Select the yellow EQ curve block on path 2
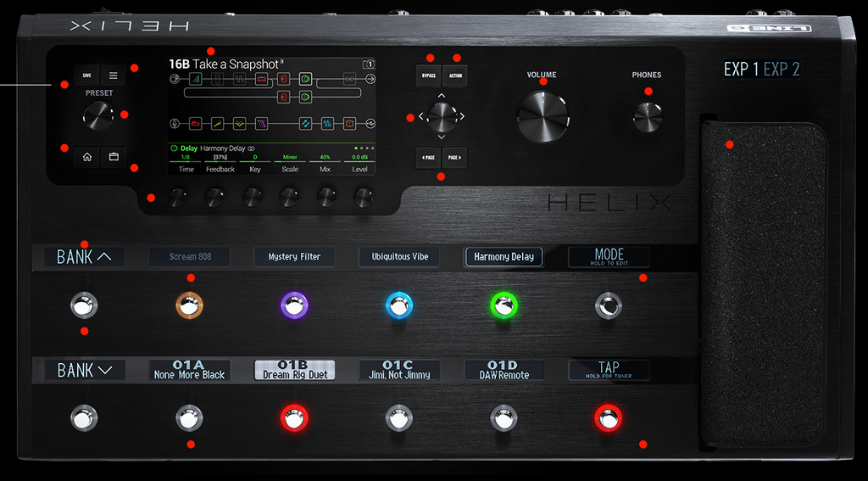The height and width of the screenshot is (481, 868). coord(239,123)
